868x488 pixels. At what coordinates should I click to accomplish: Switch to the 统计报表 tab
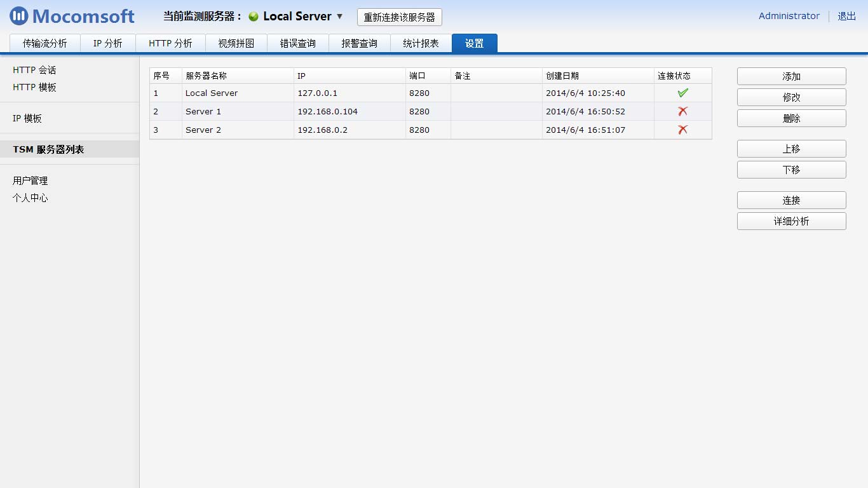(x=421, y=43)
